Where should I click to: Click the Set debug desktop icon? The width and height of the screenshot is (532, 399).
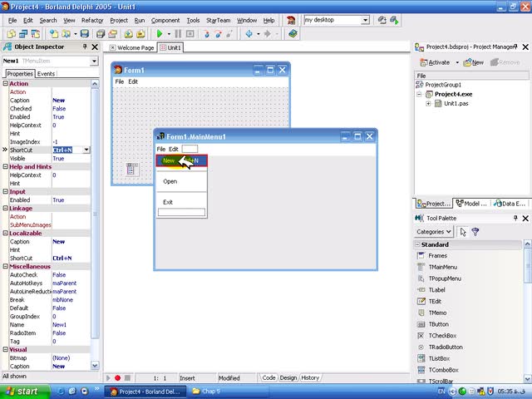point(394,20)
